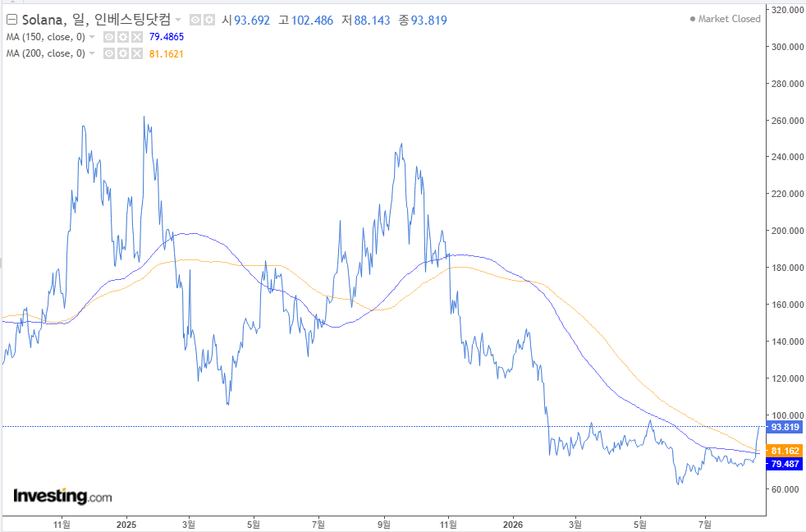
Task: Click the 300.000 price axis label
Action: pyautogui.click(x=787, y=47)
